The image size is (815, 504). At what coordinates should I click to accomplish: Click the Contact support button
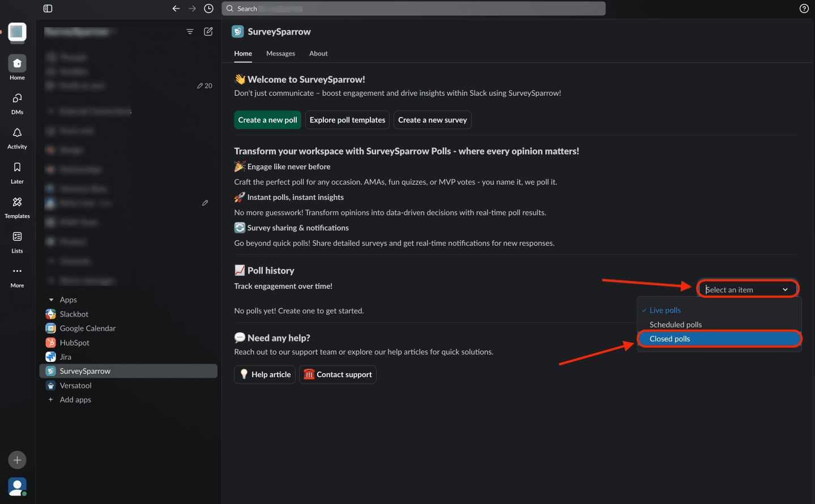pyautogui.click(x=338, y=374)
